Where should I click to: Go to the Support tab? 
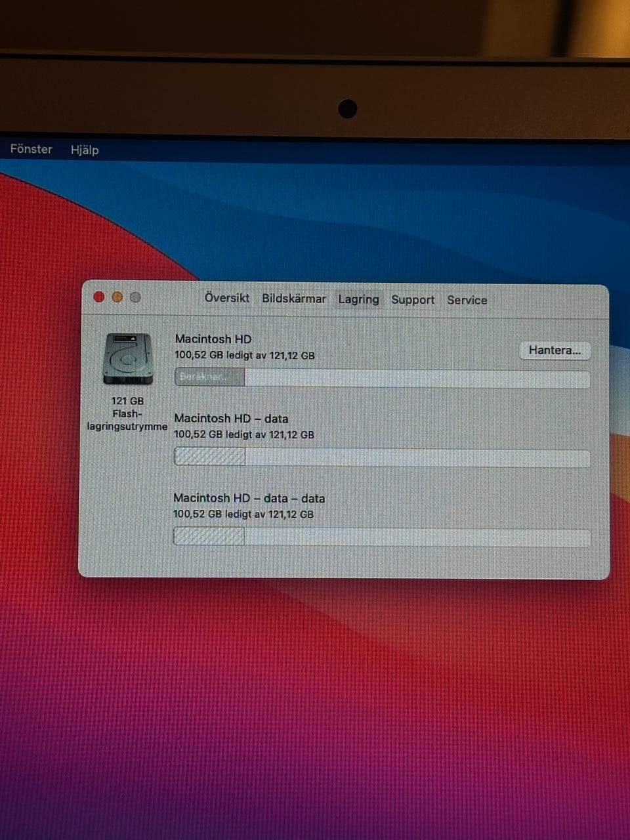click(413, 300)
